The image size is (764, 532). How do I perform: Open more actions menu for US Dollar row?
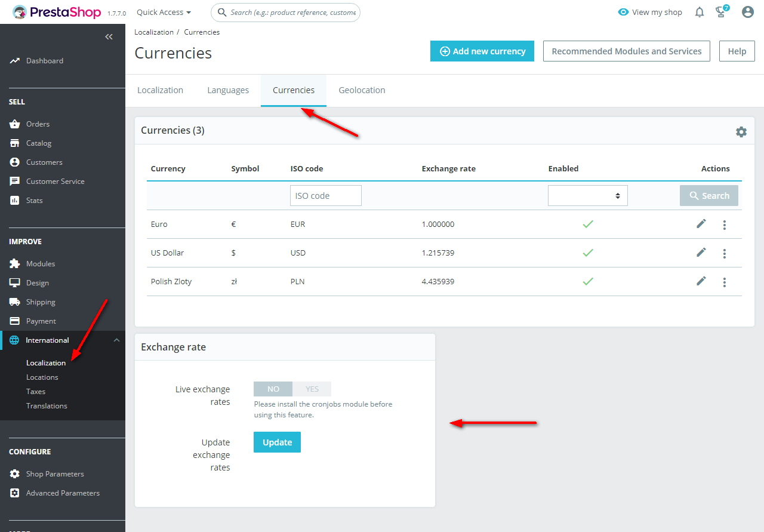pos(725,253)
